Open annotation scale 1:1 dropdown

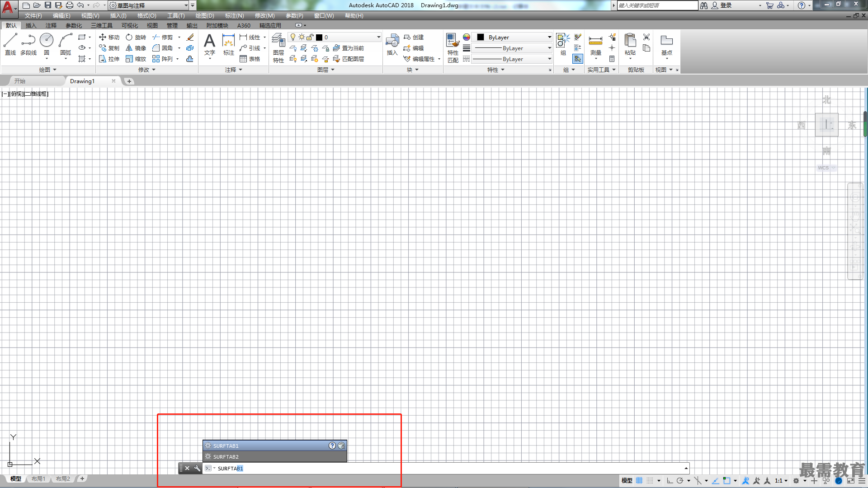781,480
